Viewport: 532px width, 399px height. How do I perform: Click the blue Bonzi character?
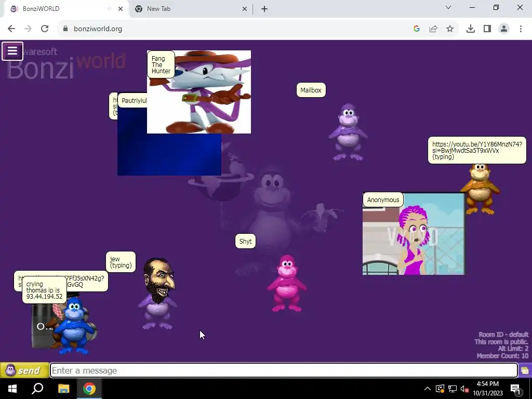[x=74, y=326]
